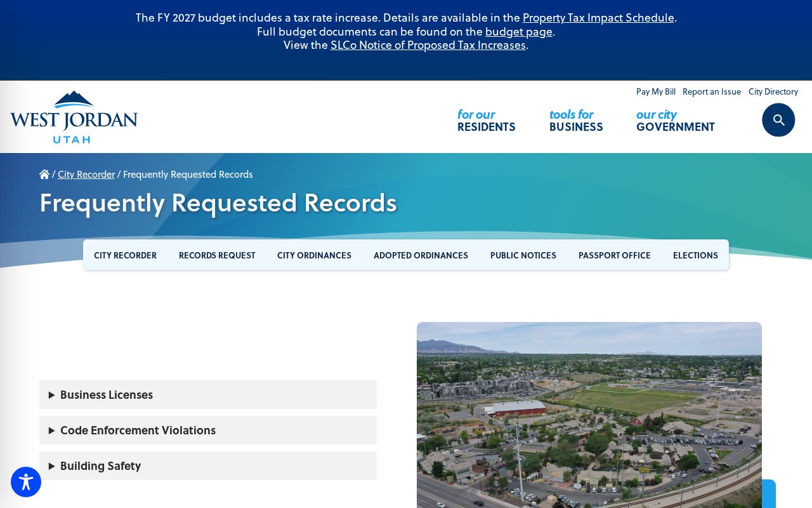The width and height of the screenshot is (812, 508).
Task: Click the Pay My Bill link
Action: point(656,91)
